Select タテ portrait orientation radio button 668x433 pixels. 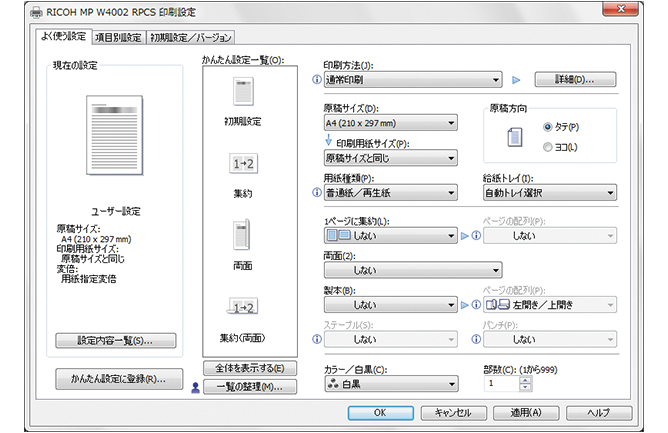pos(547,127)
